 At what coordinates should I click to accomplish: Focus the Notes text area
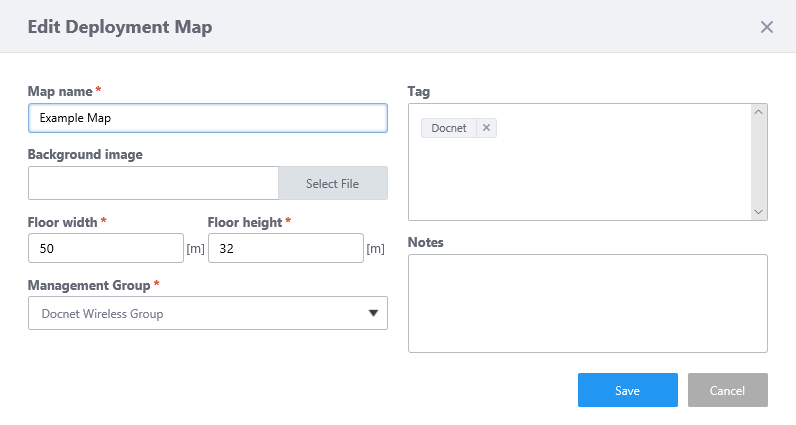[587, 303]
